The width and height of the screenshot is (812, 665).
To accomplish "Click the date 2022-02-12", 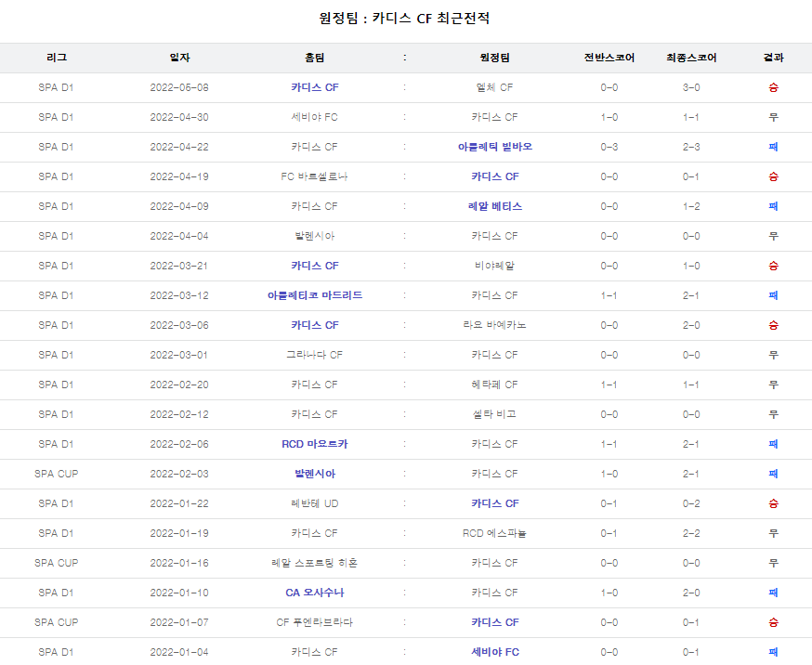I will (179, 414).
